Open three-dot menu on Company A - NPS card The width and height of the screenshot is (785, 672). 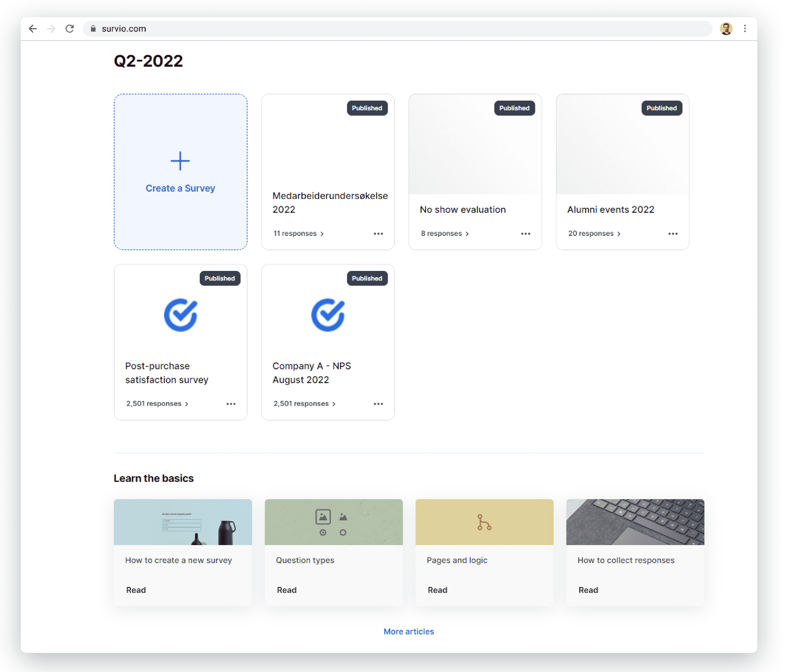[x=378, y=404]
